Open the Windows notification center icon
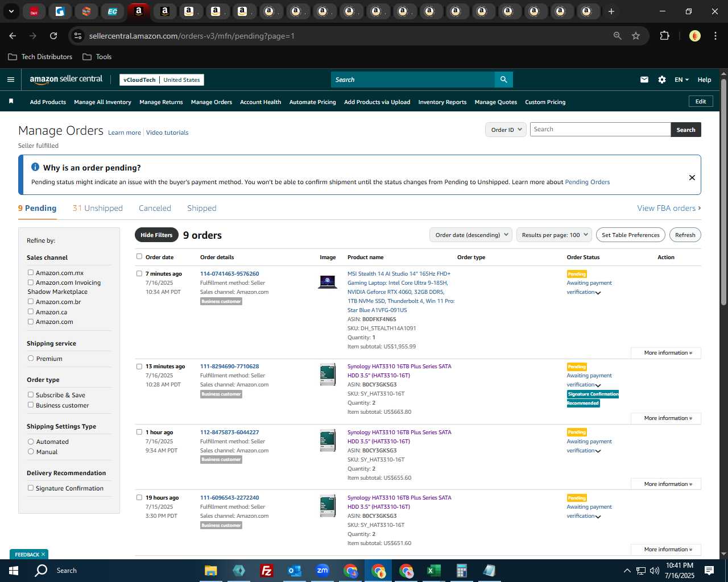 point(709,571)
